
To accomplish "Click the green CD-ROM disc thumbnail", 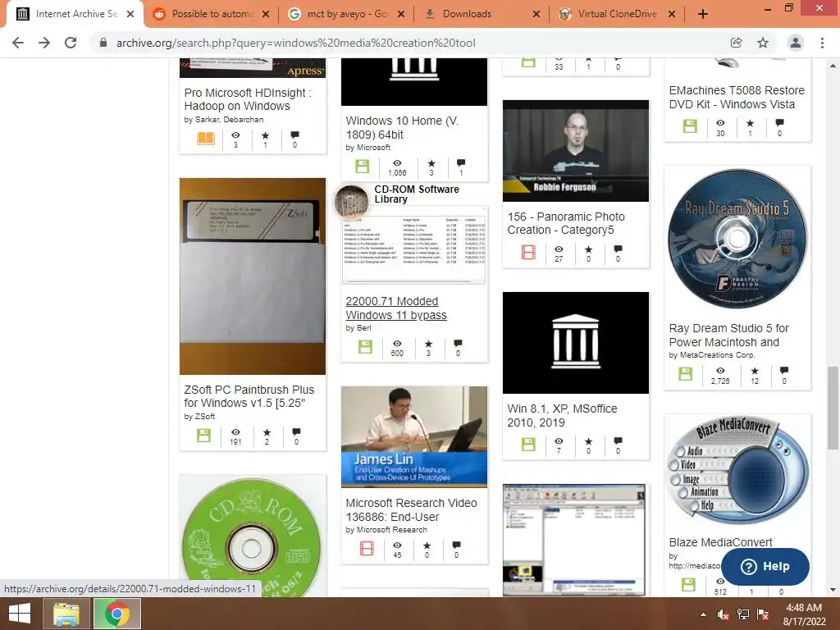I will (x=253, y=537).
